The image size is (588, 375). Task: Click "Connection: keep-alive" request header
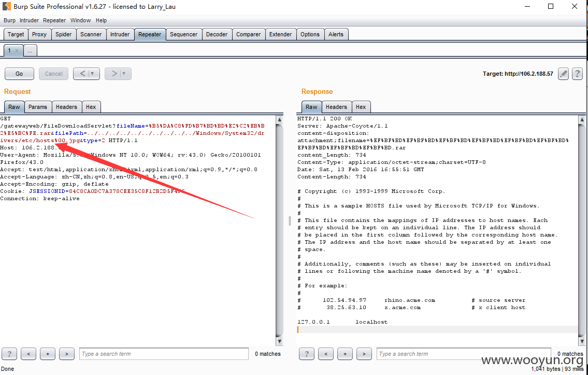(40, 199)
